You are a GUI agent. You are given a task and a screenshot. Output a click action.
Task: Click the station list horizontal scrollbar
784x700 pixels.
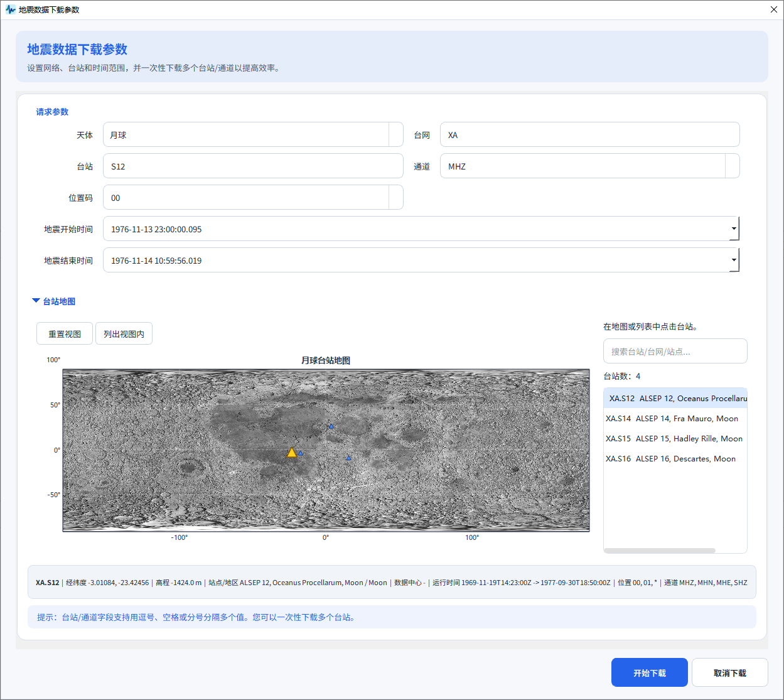click(660, 551)
